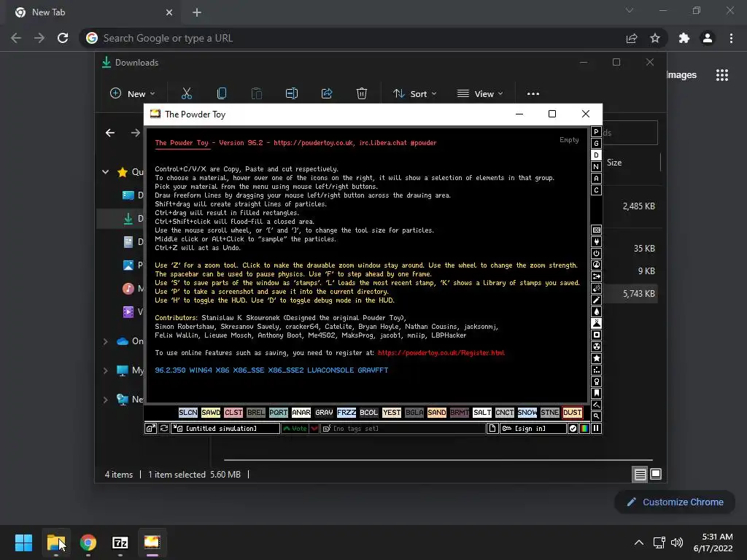Open the Favorites bookmark menu
The height and width of the screenshot is (560, 747).
click(x=596, y=393)
